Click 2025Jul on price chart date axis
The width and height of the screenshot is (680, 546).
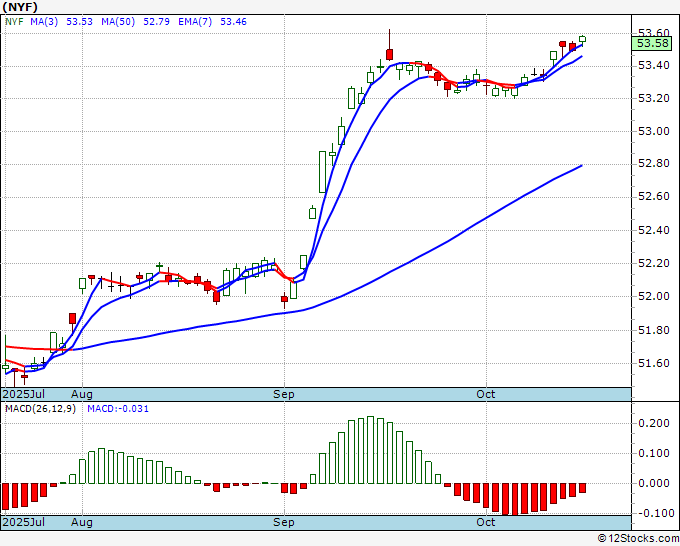24,394
